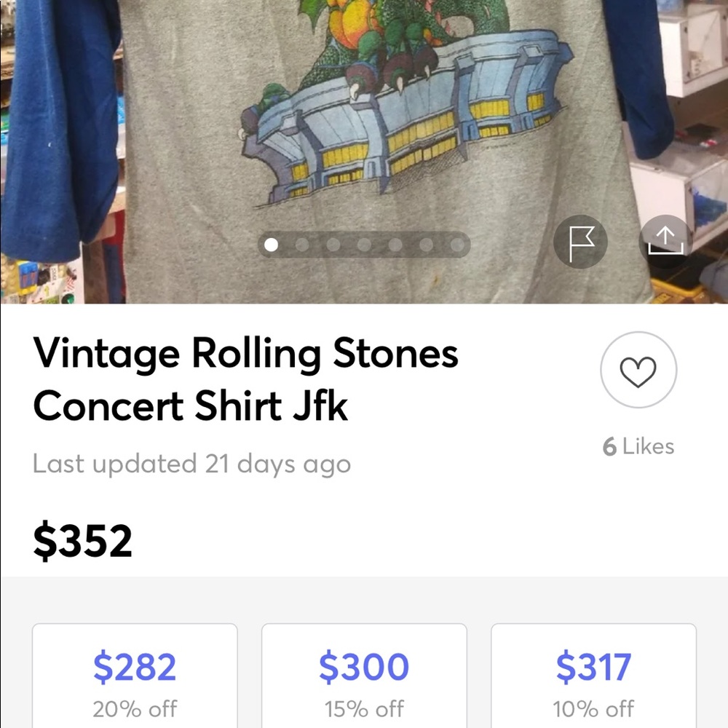The height and width of the screenshot is (728, 728).
Task: Like the listing with the heart icon
Action: pos(638,371)
